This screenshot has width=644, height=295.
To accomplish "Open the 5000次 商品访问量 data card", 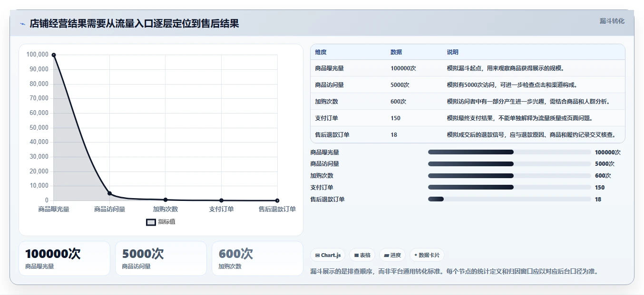I will pyautogui.click(x=161, y=258).
